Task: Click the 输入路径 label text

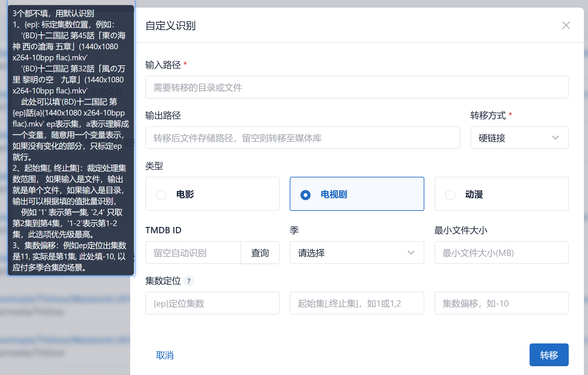Action: pyautogui.click(x=163, y=65)
